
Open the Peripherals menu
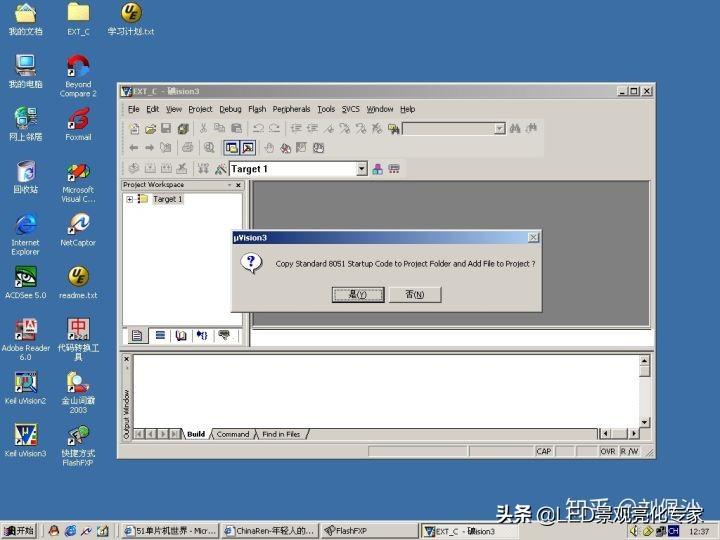[x=291, y=109]
